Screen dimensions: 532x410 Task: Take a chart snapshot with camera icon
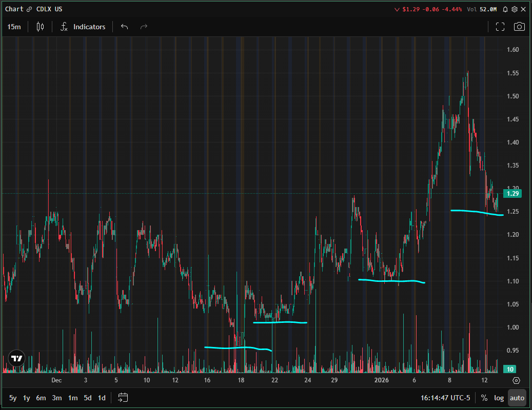(x=519, y=27)
